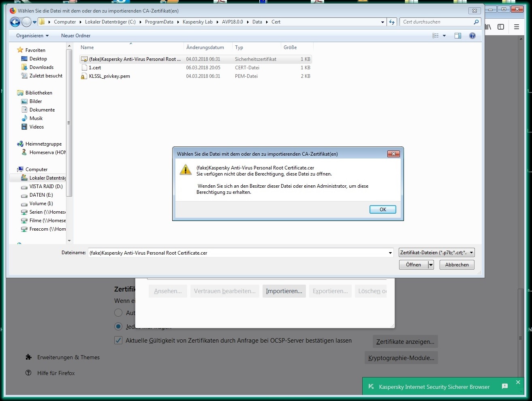
Task: Toggle the OCSP-Server Gültigkeit checkbox
Action: pyautogui.click(x=118, y=340)
